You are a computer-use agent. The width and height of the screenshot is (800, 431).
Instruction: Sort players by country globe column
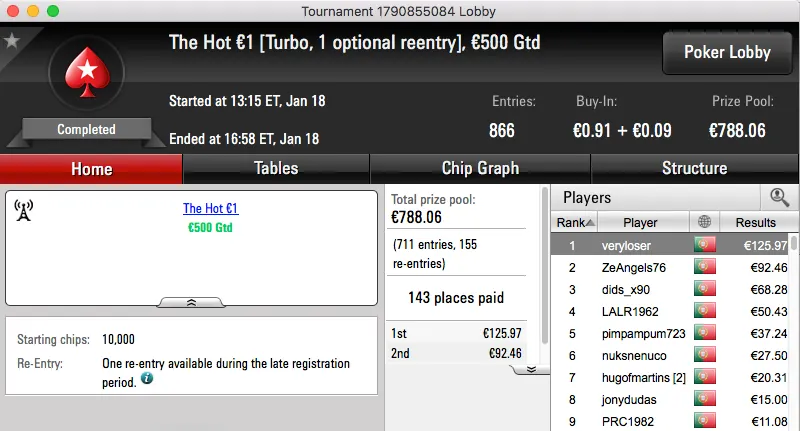coord(706,222)
